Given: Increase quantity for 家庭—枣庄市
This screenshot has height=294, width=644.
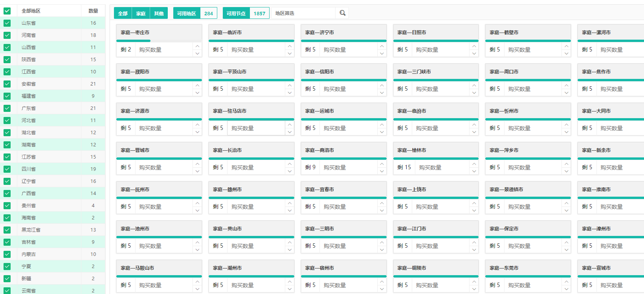Looking at the screenshot, I should (x=197, y=46).
